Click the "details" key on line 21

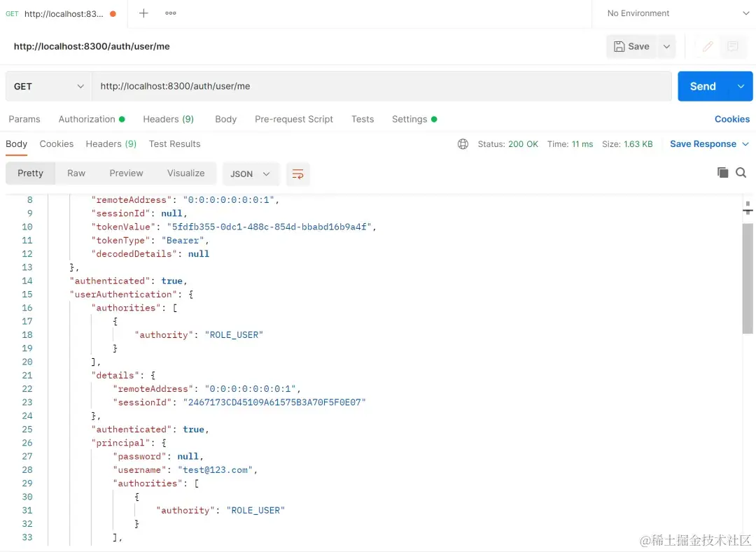coord(115,375)
